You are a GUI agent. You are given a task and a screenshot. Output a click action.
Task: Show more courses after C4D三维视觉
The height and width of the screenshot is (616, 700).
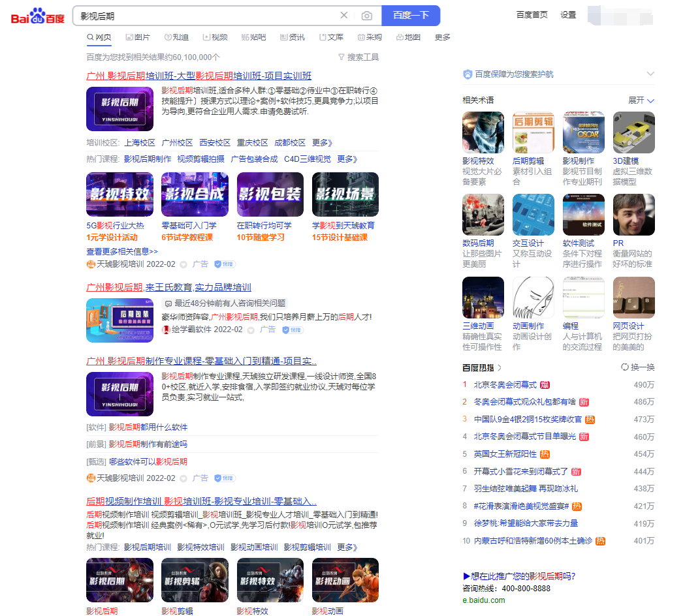pyautogui.click(x=347, y=159)
